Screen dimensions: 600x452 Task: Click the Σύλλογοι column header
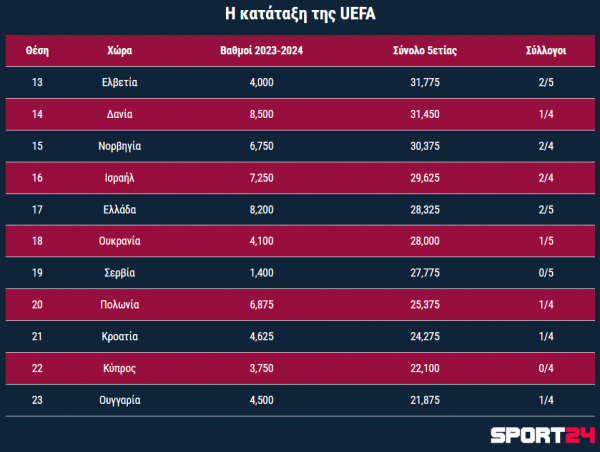[546, 51]
